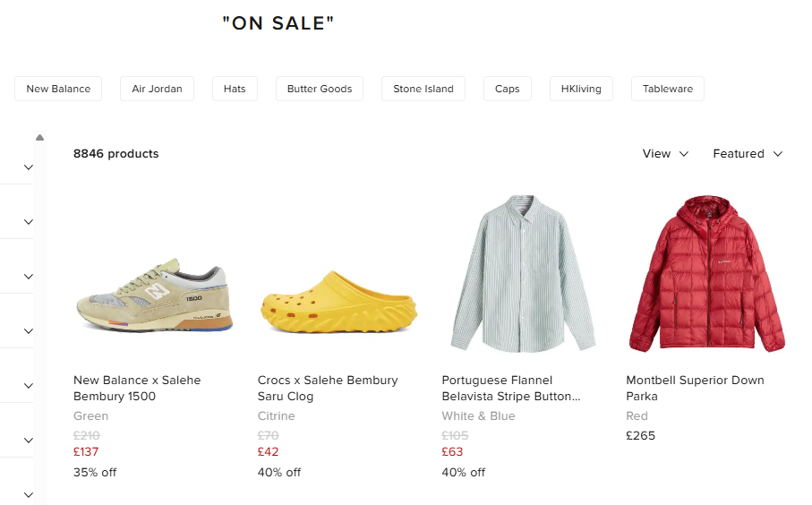Click the scroll-up arrow on the filter sidebar

[x=39, y=138]
